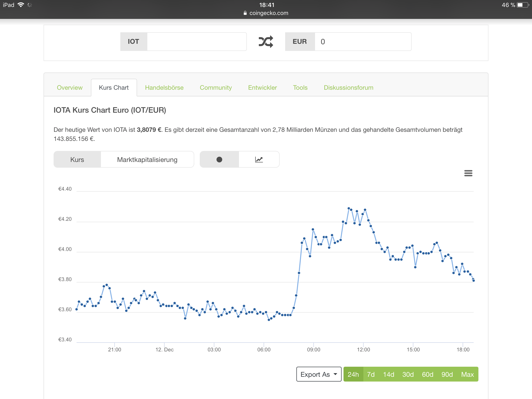This screenshot has width=532, height=399.
Task: Select the 24h time range
Action: (x=353, y=374)
